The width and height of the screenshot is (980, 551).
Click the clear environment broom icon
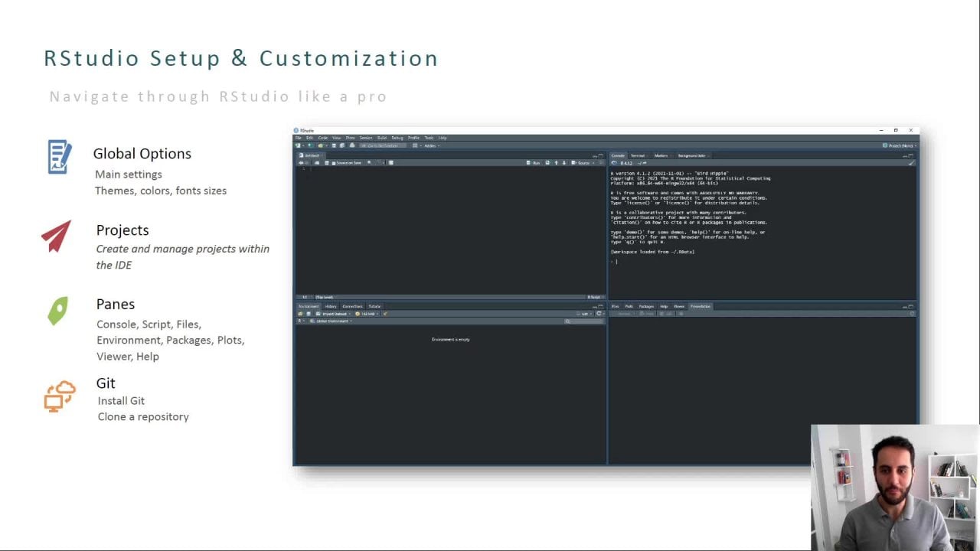(385, 314)
